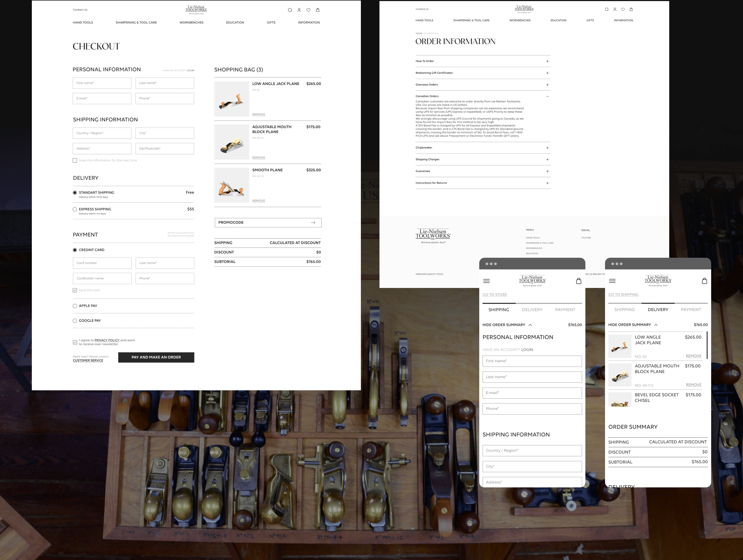Open hamburger menu on Shipping mobile screen
This screenshot has width=743, height=560.
[x=486, y=281]
